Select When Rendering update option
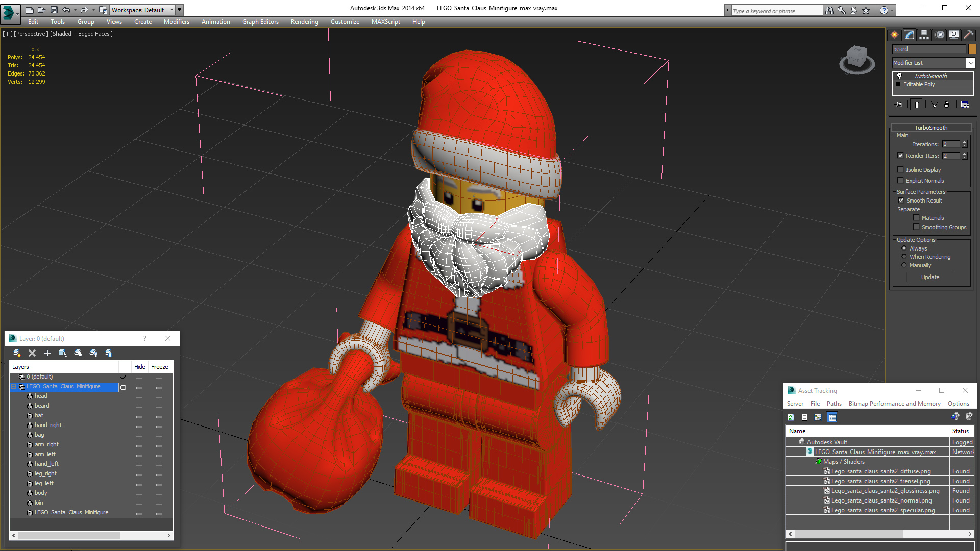 904,257
